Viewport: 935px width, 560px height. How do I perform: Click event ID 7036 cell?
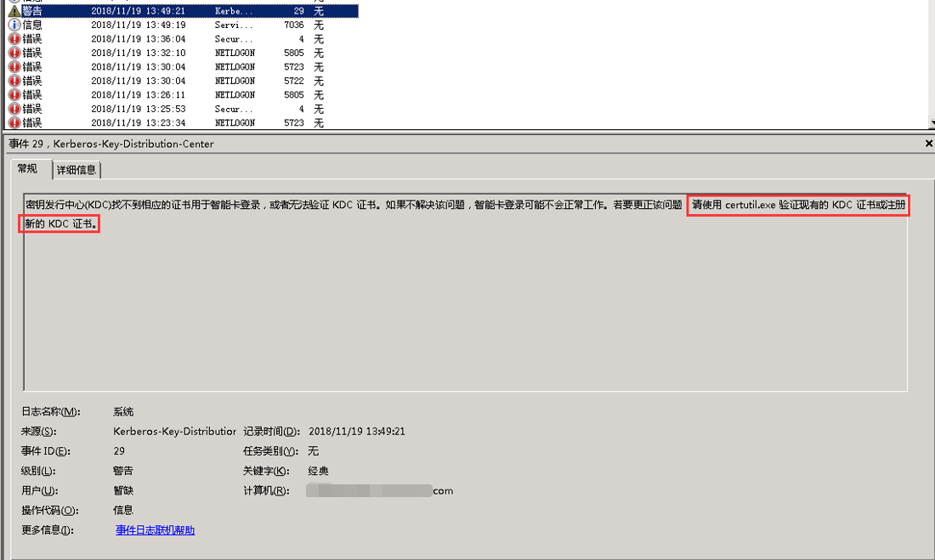coord(294,25)
